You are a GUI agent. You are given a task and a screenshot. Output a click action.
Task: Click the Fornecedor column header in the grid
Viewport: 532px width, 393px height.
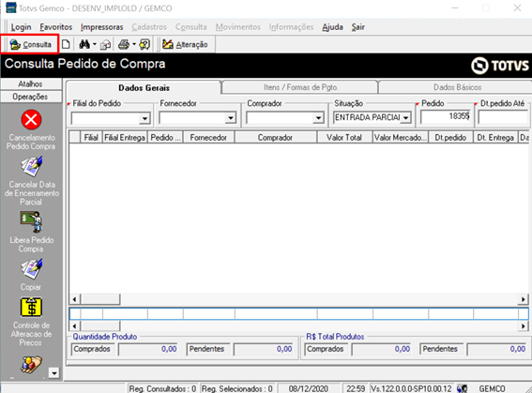coord(208,137)
